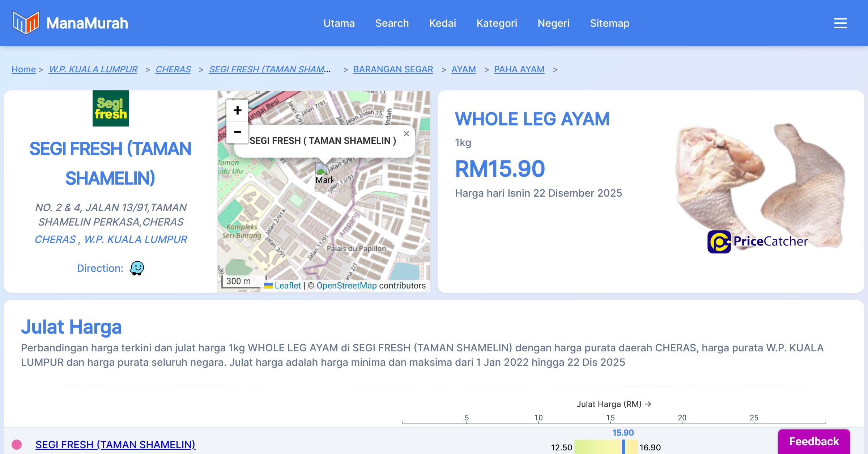Open the Kategori menu

pos(497,23)
